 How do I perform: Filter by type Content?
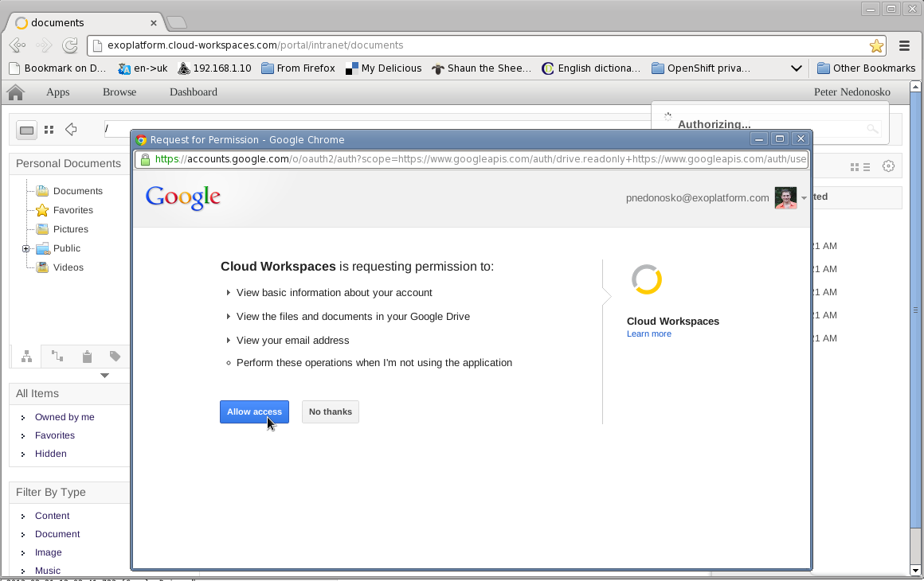click(52, 516)
